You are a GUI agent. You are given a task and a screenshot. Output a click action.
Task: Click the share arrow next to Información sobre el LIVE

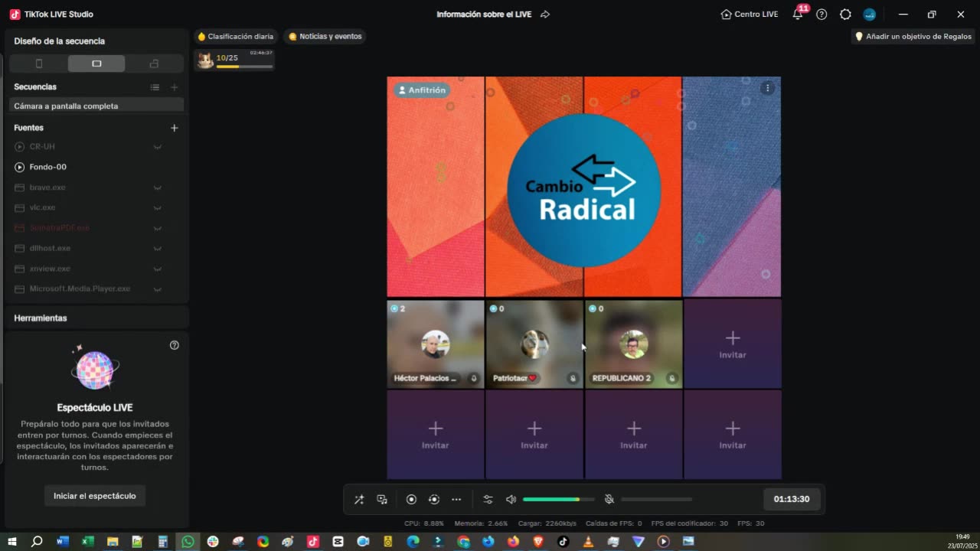click(x=545, y=15)
